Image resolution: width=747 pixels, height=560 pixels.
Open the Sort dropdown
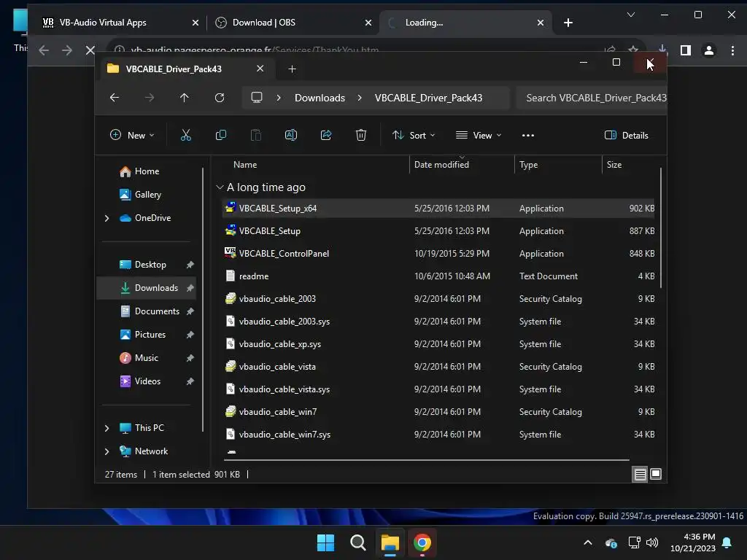click(414, 135)
